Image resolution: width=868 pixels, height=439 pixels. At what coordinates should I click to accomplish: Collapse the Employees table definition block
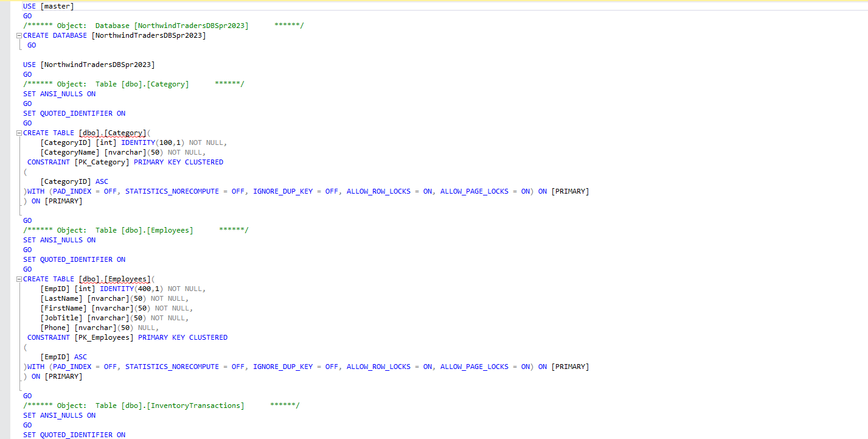click(19, 279)
